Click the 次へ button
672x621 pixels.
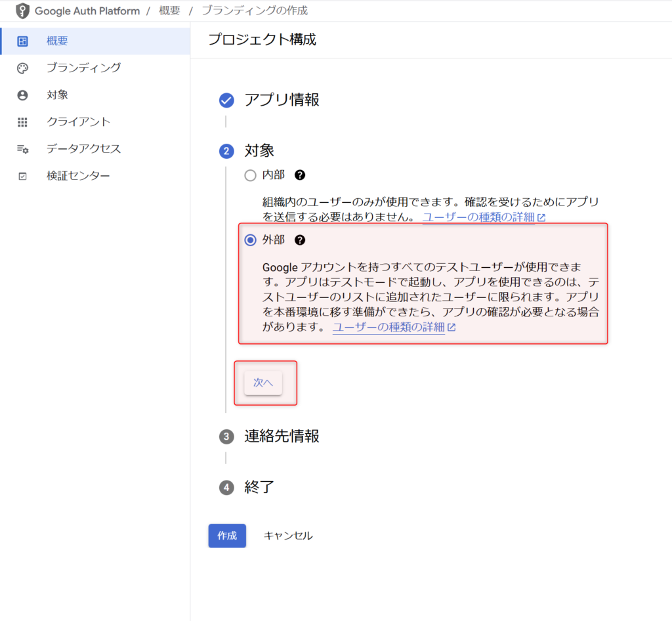(x=263, y=381)
